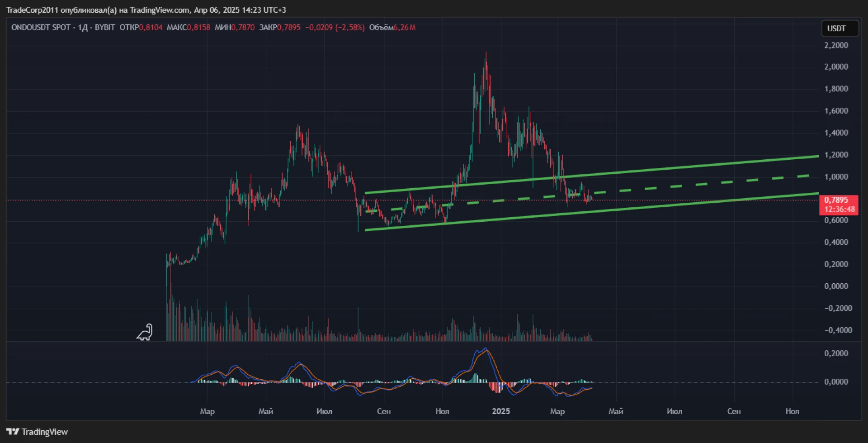Select the 1Д timeframe label
The image size is (868, 443).
(83, 28)
